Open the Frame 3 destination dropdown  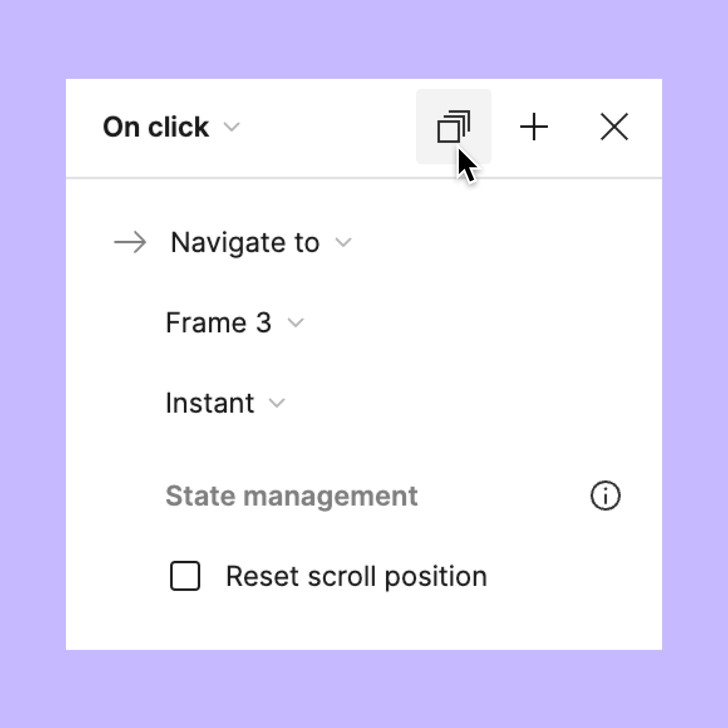point(295,323)
